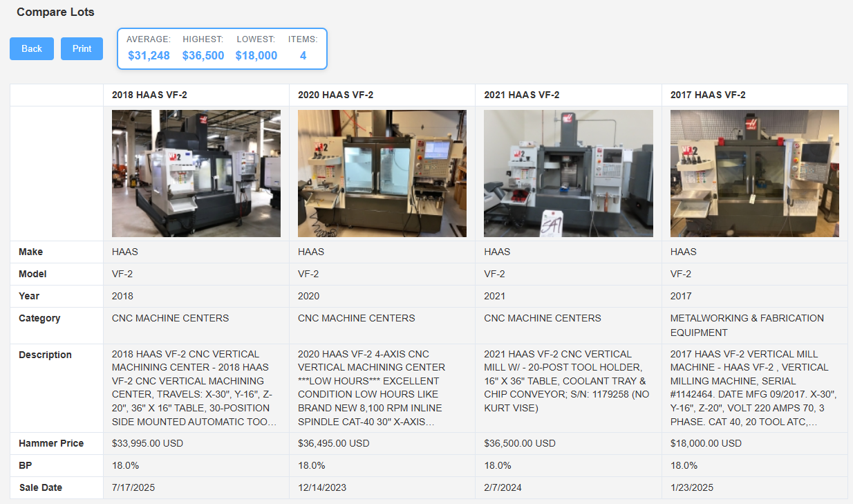Image resolution: width=853 pixels, height=504 pixels.
Task: Click hammer price $33,995.00 USD
Action: [147, 443]
